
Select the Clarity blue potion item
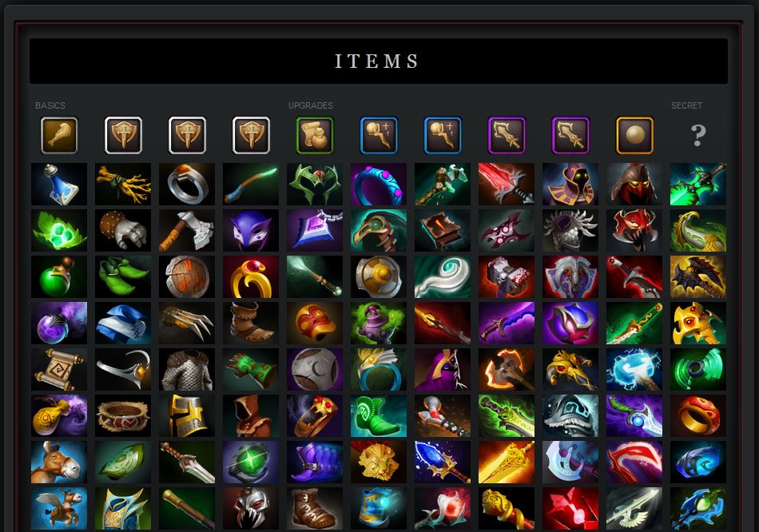pyautogui.click(x=59, y=184)
